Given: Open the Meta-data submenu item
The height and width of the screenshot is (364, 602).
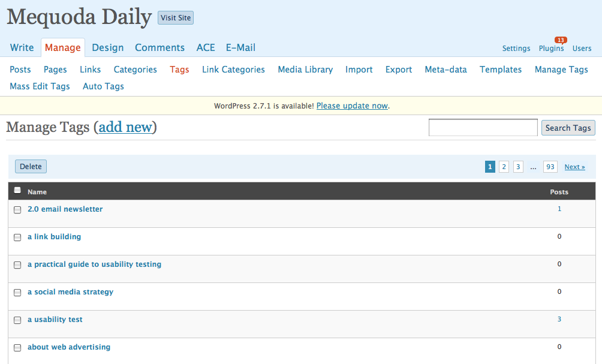Looking at the screenshot, I should [446, 70].
